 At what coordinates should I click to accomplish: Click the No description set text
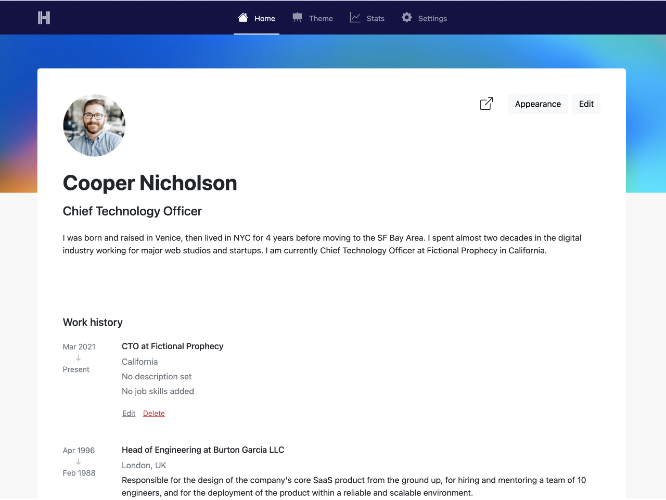[x=156, y=377]
